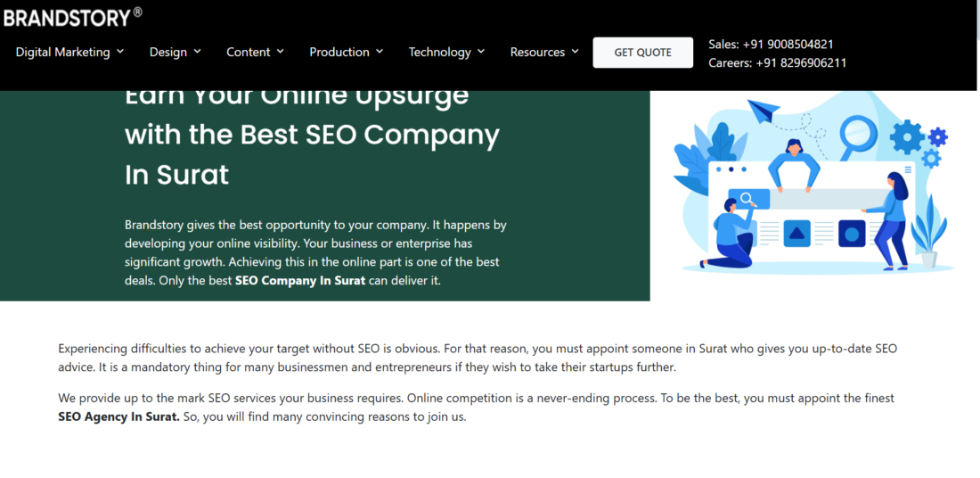Click the large blue gear in the illustration

906,136
